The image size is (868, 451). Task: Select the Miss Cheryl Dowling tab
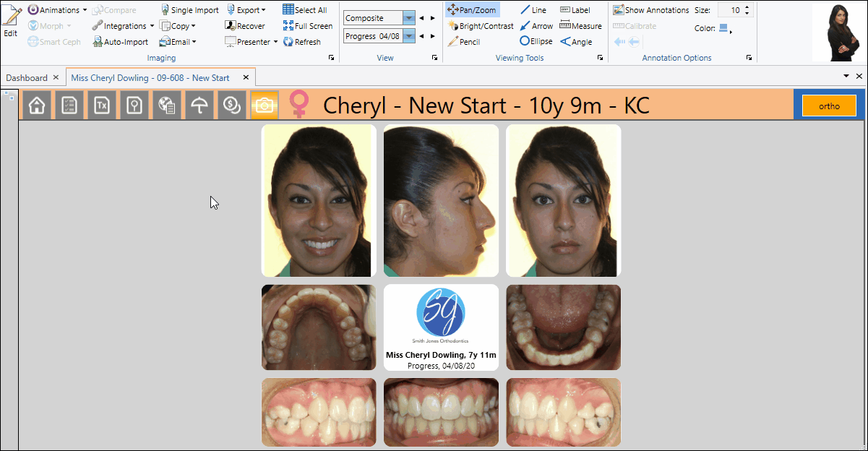point(150,77)
